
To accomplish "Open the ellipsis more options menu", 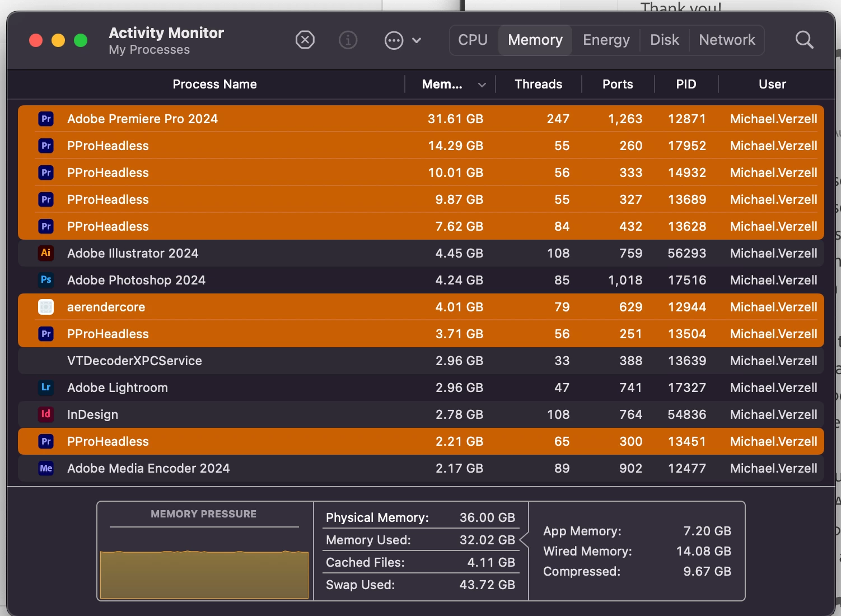I will [394, 40].
